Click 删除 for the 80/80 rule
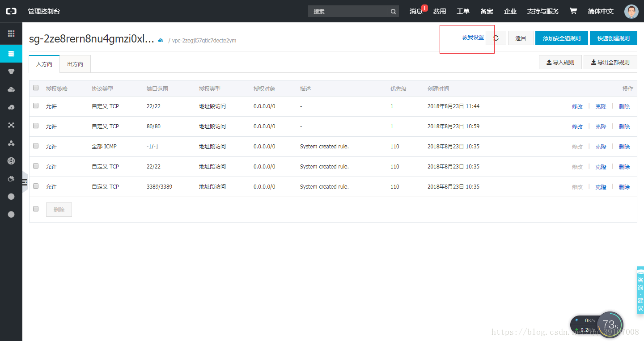Screen dimensions: 644x341 coord(624,127)
